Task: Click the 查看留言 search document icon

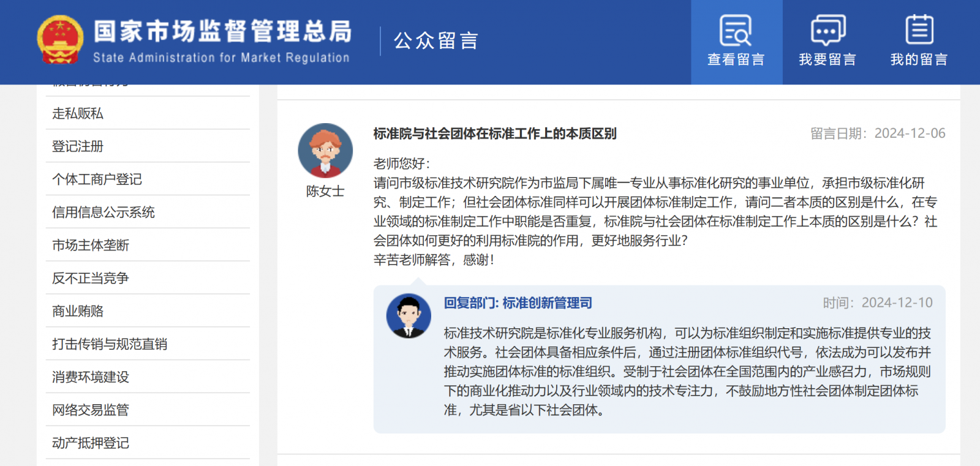Action: pyautogui.click(x=736, y=30)
